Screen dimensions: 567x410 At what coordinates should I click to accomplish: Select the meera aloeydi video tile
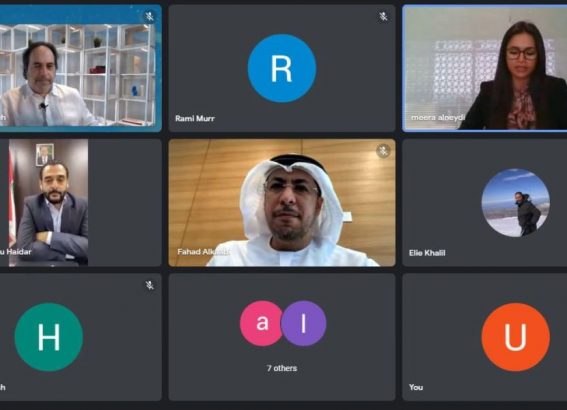click(485, 68)
